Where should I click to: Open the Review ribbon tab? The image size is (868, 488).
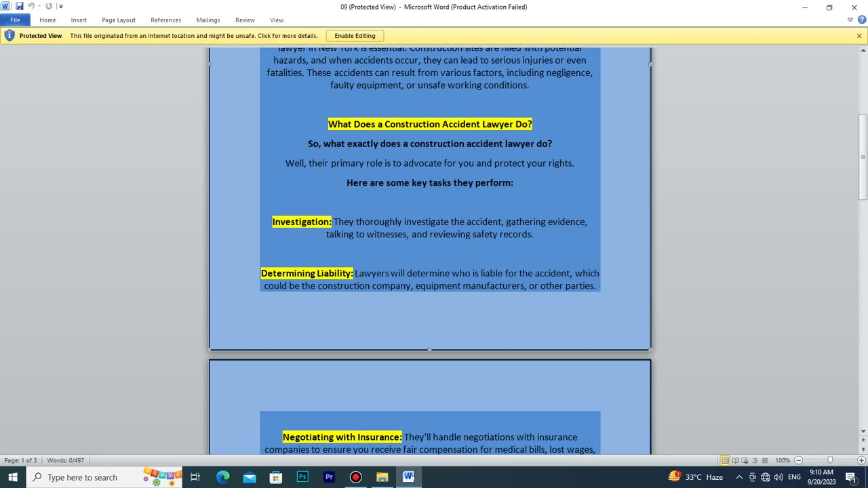pyautogui.click(x=245, y=20)
